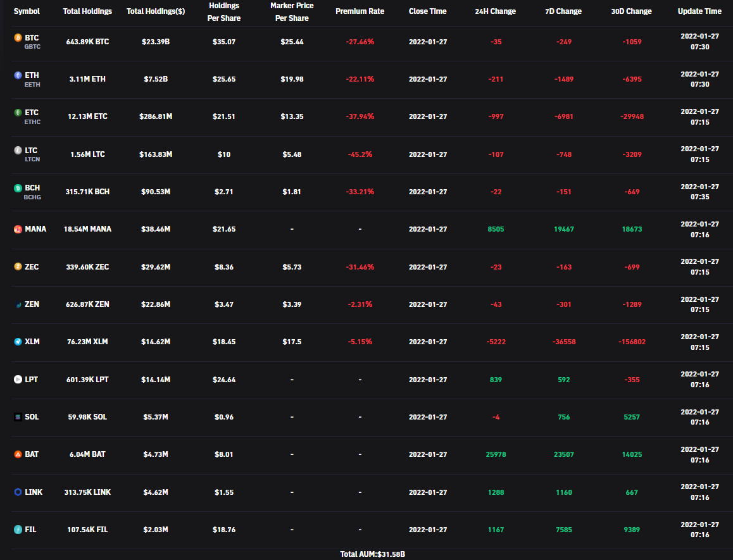Click the -37.94% premium rate value
Screen dimensions: 733x560
[360, 116]
